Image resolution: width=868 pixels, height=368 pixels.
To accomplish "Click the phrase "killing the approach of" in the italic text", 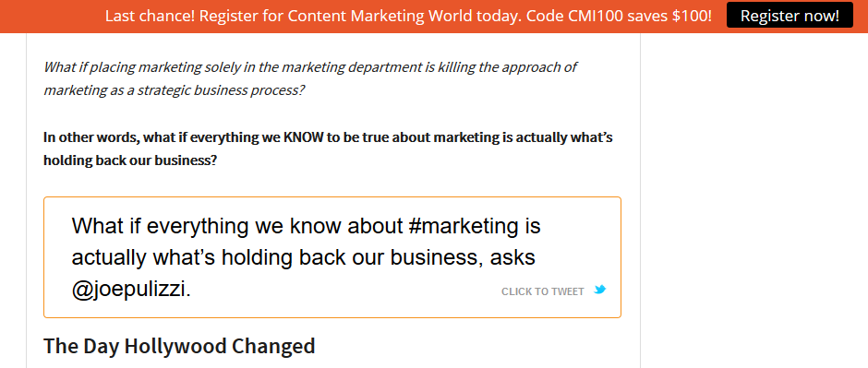I will click(x=508, y=67).
